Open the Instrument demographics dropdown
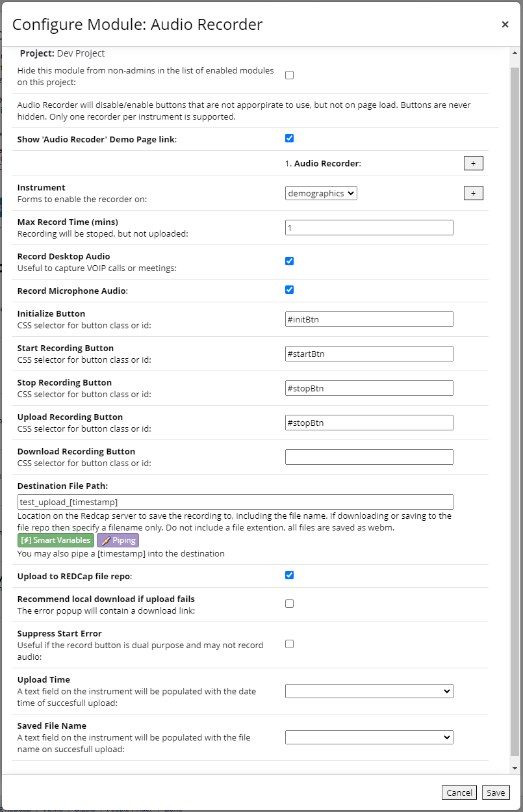The width and height of the screenshot is (523, 812). pyautogui.click(x=321, y=193)
